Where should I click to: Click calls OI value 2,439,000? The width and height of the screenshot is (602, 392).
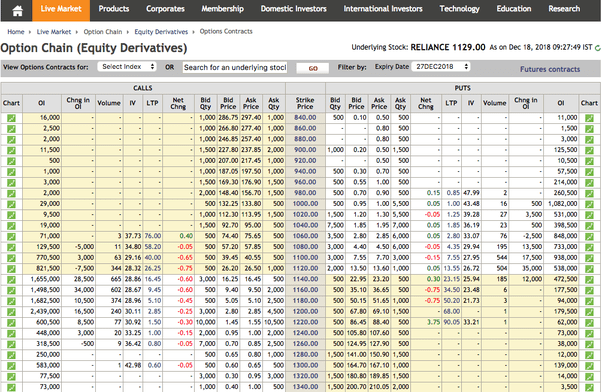45,312
